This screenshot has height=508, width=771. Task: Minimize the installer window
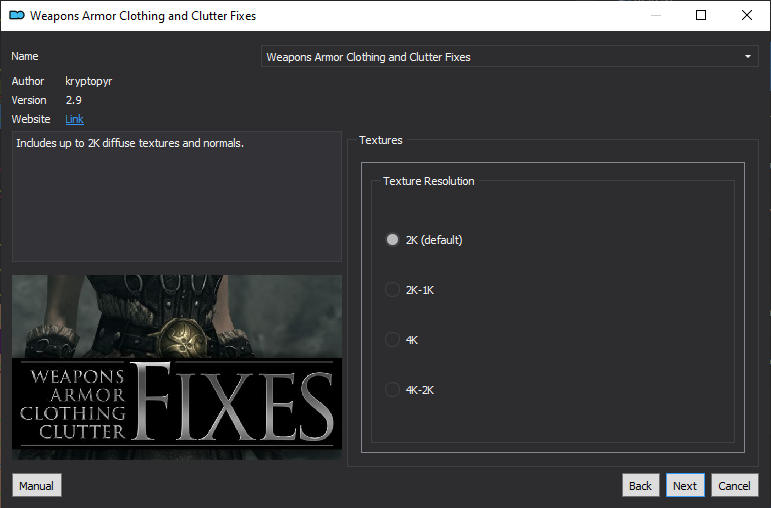655,15
